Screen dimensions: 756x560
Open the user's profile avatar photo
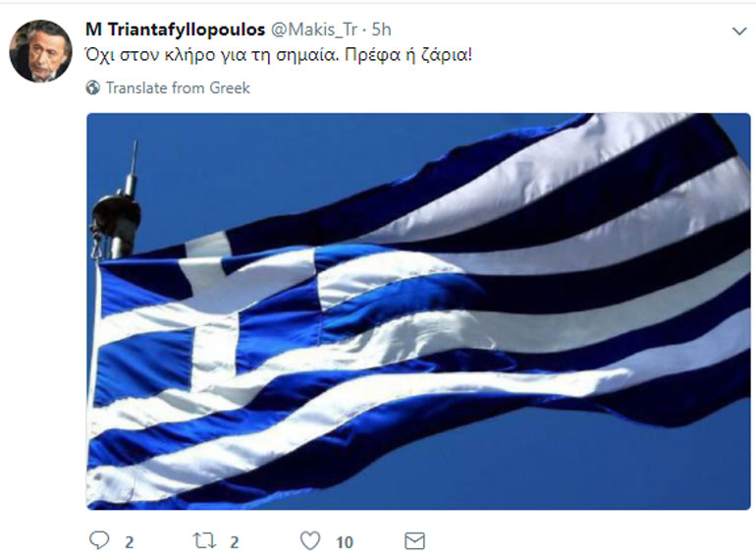40,51
